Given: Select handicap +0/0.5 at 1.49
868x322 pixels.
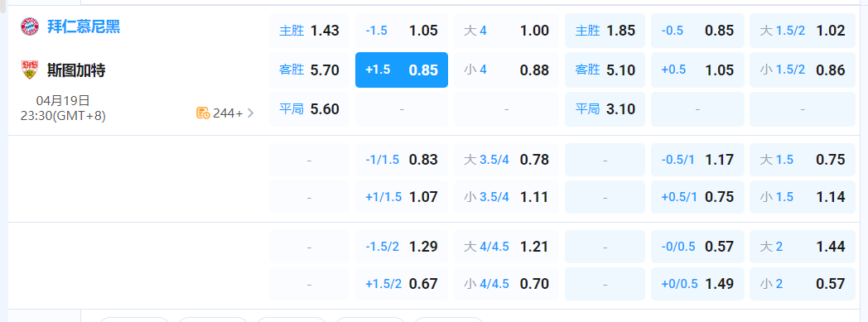Looking at the screenshot, I should click(697, 284).
